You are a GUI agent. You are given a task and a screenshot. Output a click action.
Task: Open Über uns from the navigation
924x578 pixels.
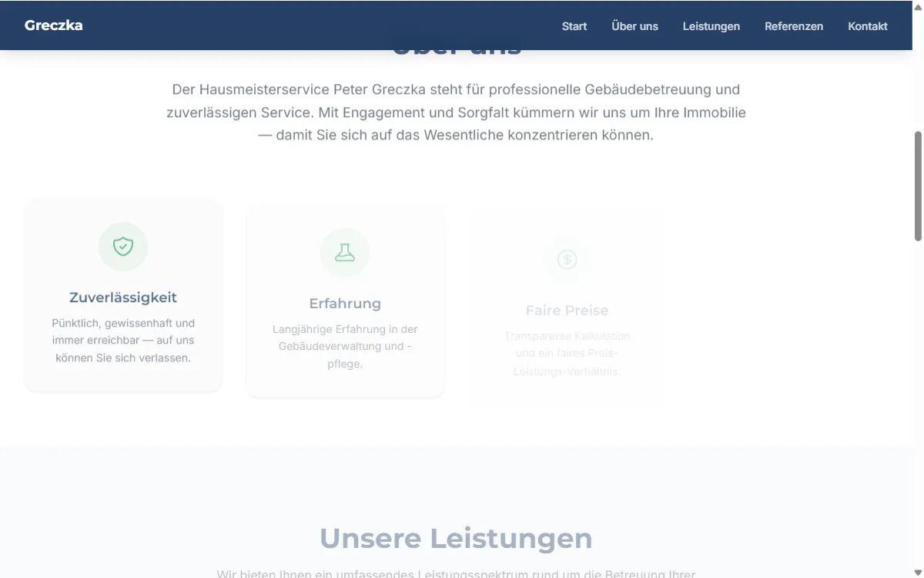pyautogui.click(x=634, y=25)
